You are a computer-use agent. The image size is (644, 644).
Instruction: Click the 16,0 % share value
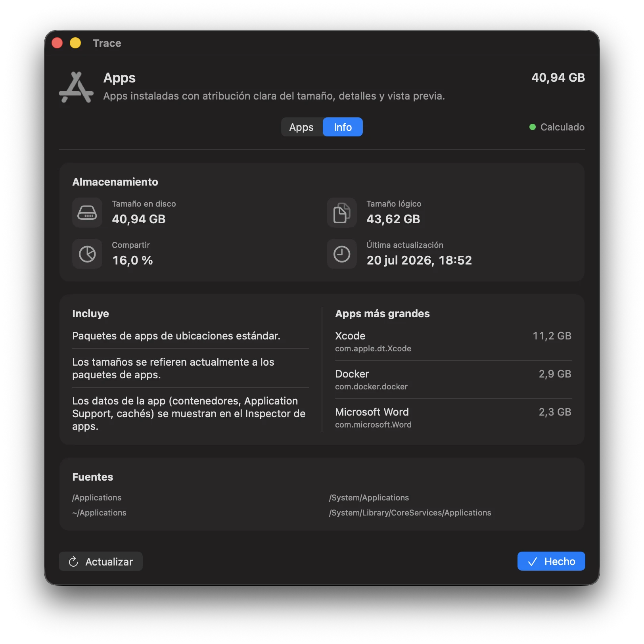click(x=132, y=260)
